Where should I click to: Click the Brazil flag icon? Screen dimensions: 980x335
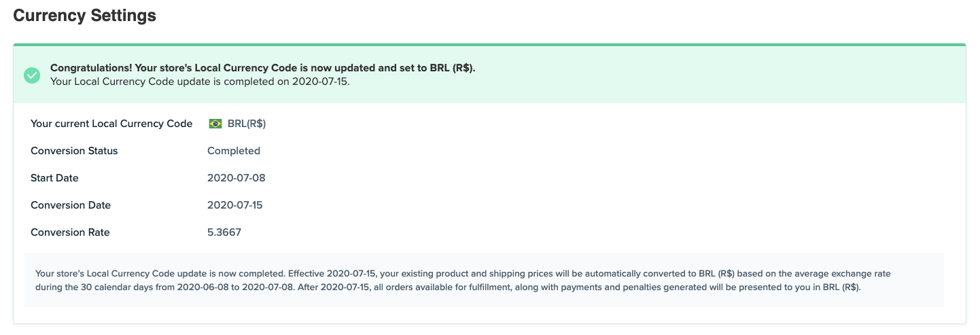tap(215, 124)
